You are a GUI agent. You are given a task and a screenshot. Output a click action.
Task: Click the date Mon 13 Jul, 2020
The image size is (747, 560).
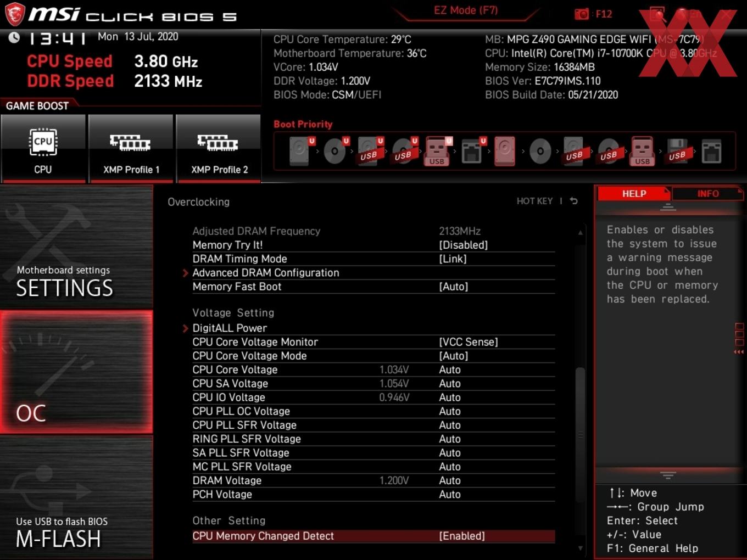138,37
